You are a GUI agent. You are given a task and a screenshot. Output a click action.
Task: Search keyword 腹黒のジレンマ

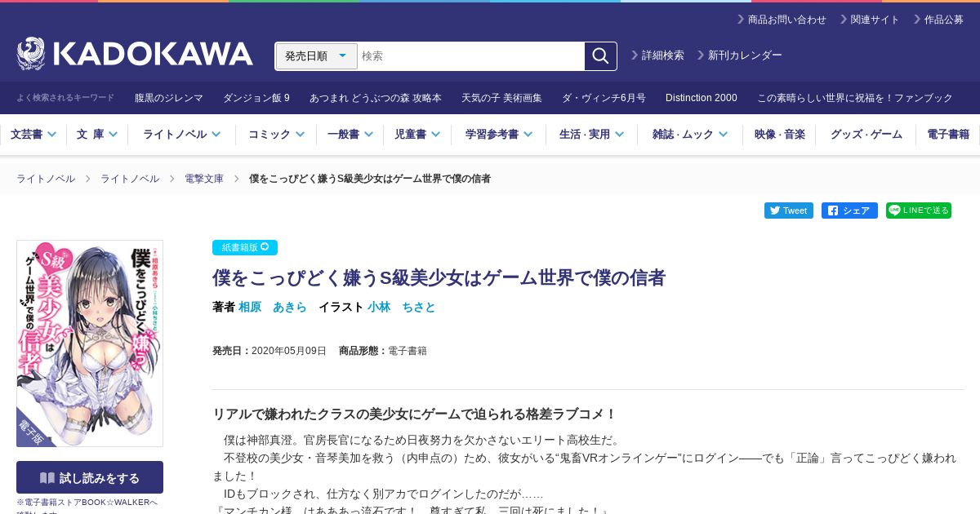coord(169,98)
